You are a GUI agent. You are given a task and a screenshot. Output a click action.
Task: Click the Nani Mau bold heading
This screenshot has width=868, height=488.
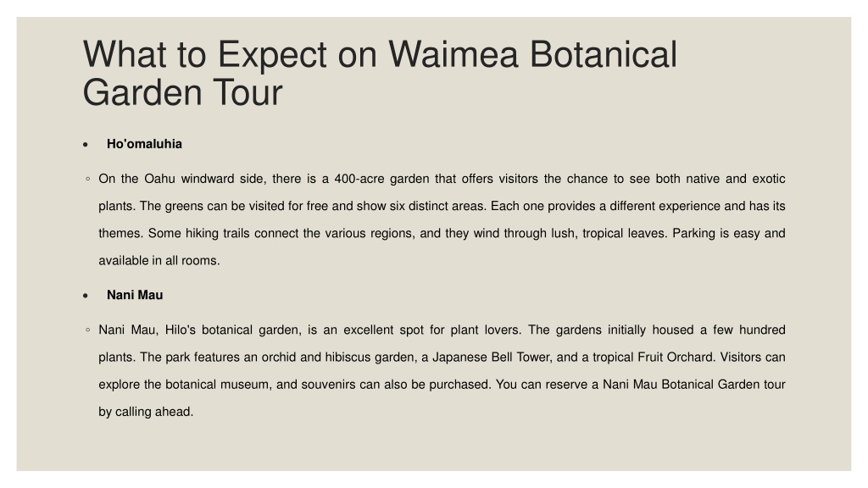pyautogui.click(x=135, y=295)
